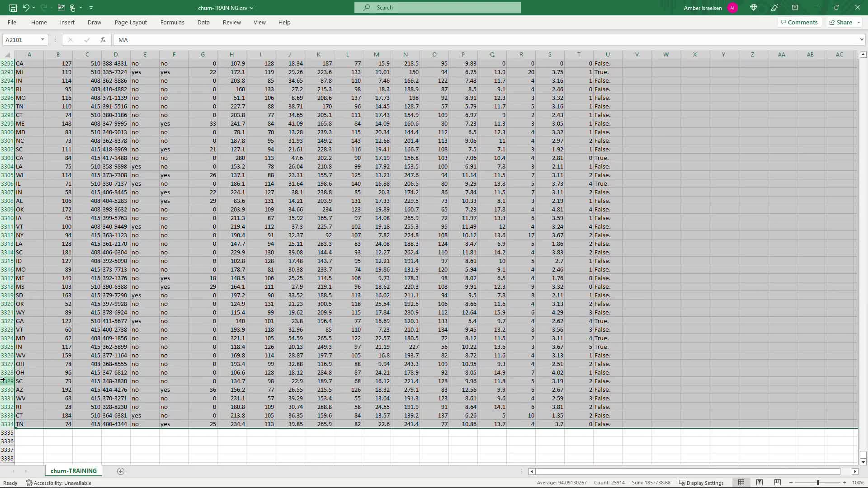Click the Save icon in title bar
The image size is (868, 488).
[x=13, y=8]
